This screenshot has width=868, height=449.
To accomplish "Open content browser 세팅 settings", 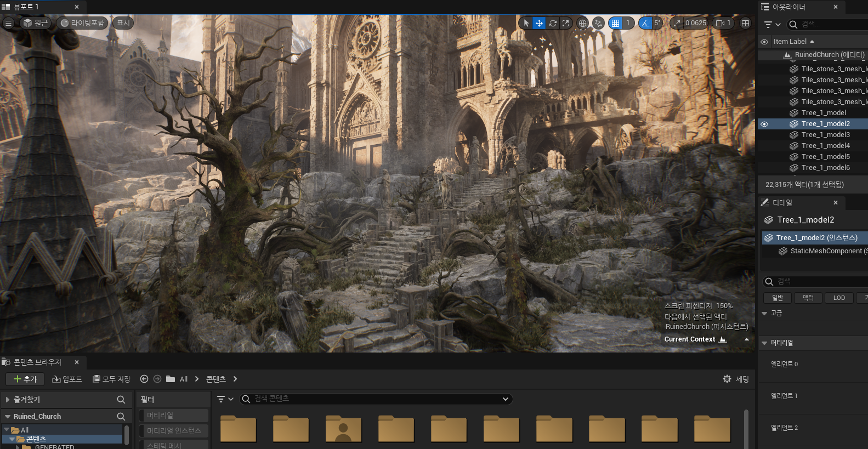I will (x=736, y=379).
